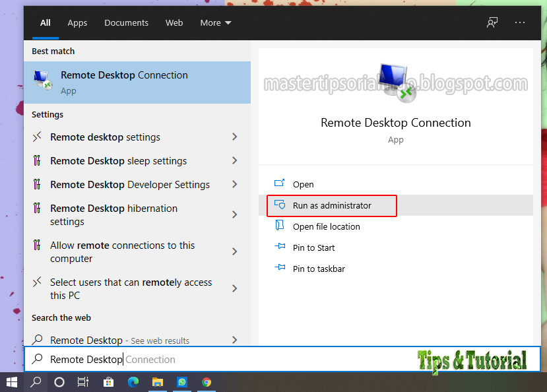The width and height of the screenshot is (547, 392).
Task: Open File Explorer from the taskbar
Action: coord(158,382)
